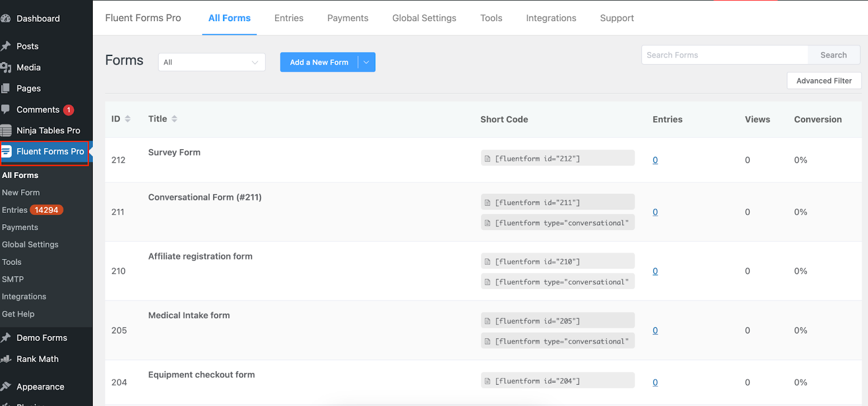Click the copy icon for shortcode id 204
The height and width of the screenshot is (406, 868).
point(487,381)
